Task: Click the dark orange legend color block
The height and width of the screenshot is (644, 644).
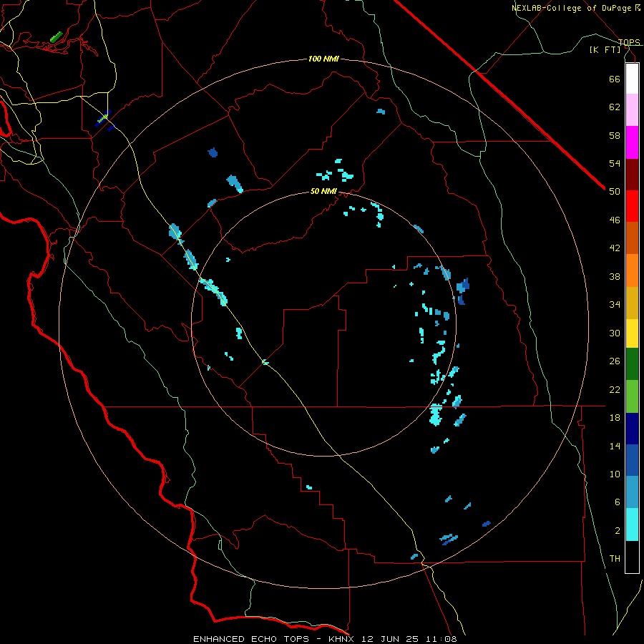Action: [632, 238]
